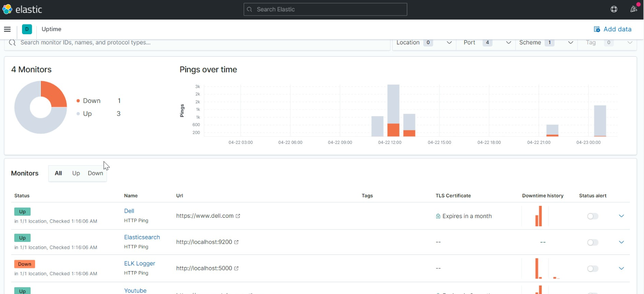The width and height of the screenshot is (644, 294).
Task: Click the Elastic logo
Action: pyautogui.click(x=22, y=9)
